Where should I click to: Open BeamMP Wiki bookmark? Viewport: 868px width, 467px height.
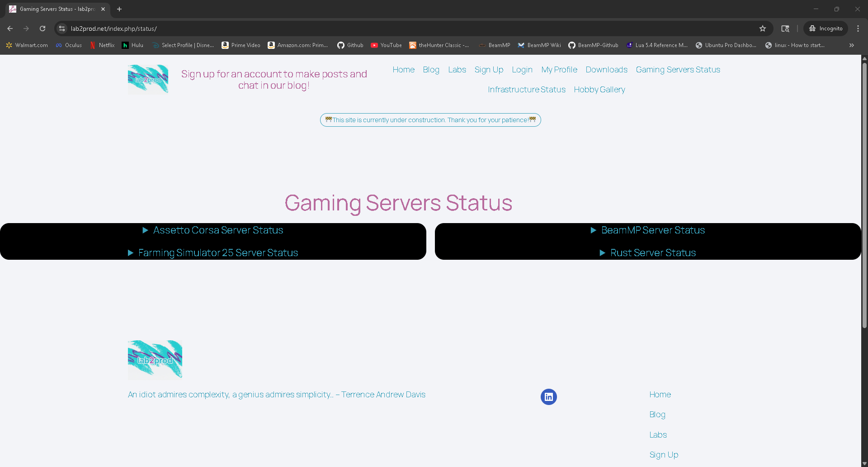coord(539,45)
